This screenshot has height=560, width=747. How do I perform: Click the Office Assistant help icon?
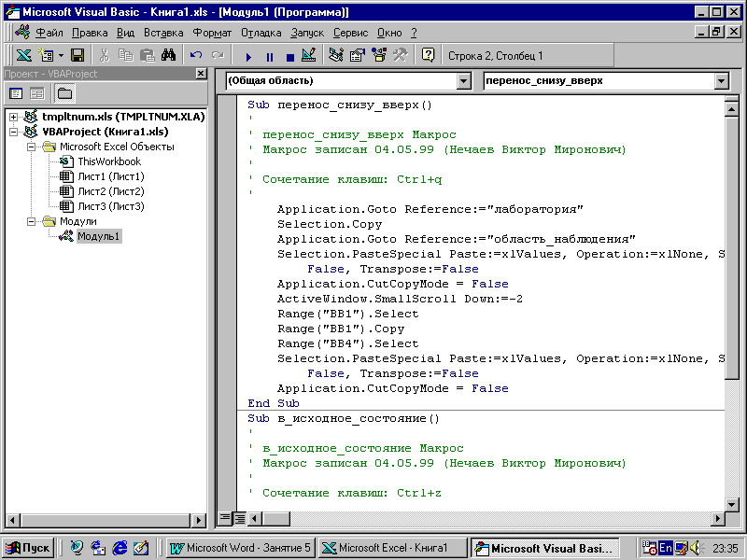click(428, 55)
